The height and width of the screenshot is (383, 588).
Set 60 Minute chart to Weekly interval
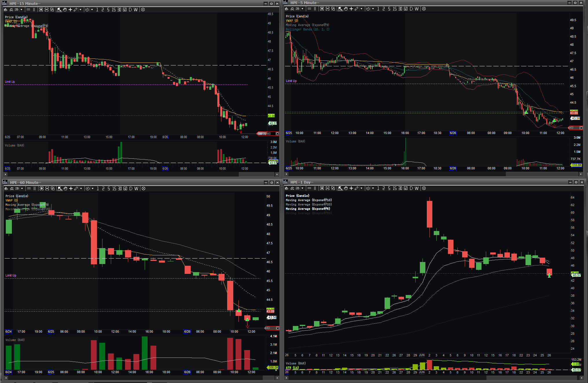(x=136, y=188)
